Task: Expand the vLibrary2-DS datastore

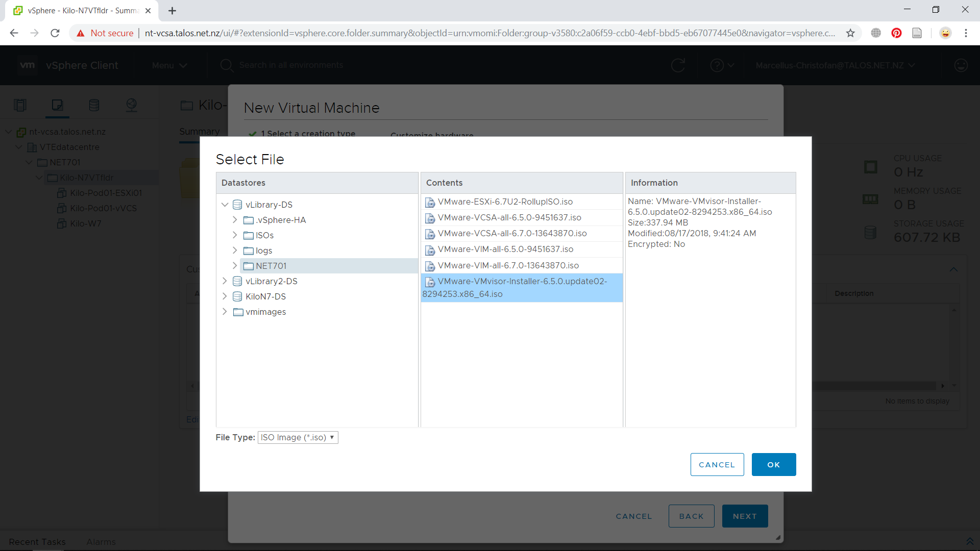Action: coord(225,281)
